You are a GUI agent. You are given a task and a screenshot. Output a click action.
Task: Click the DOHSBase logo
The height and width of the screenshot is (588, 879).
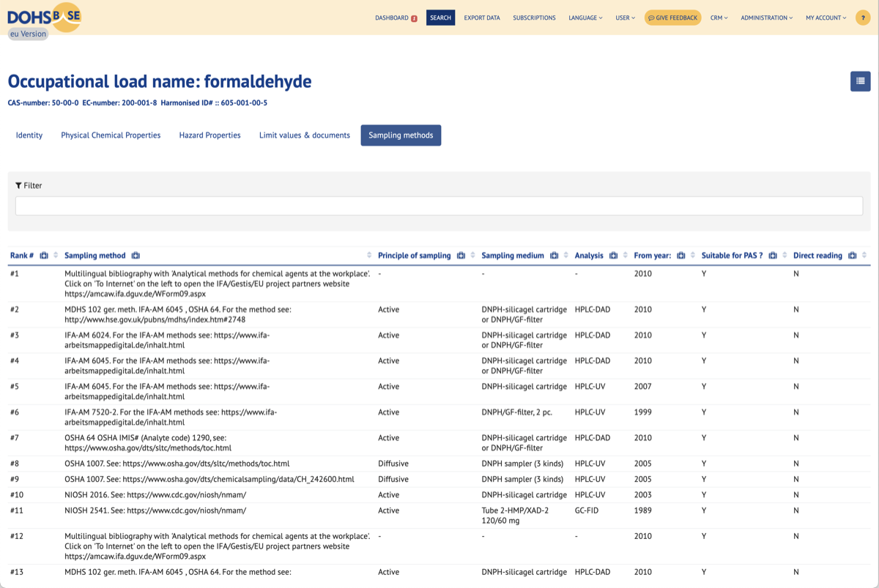[44, 17]
